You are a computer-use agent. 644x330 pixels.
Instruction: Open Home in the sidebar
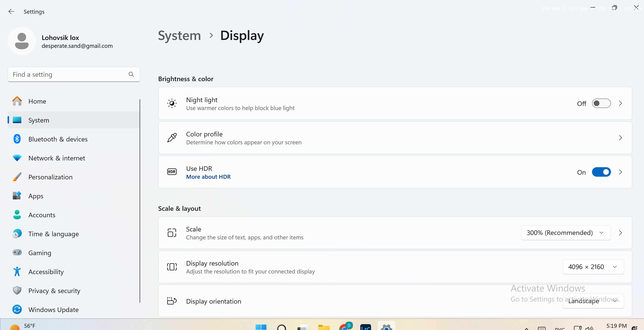(x=73, y=101)
